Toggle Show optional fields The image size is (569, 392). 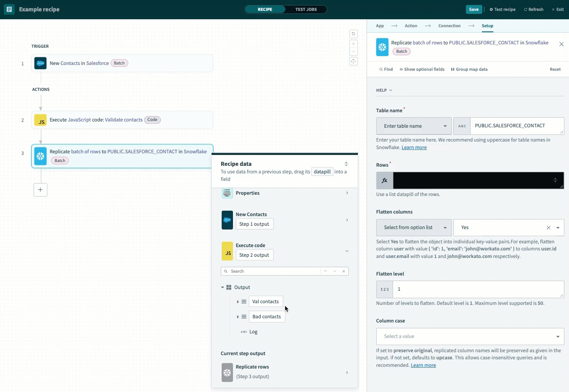coord(422,70)
